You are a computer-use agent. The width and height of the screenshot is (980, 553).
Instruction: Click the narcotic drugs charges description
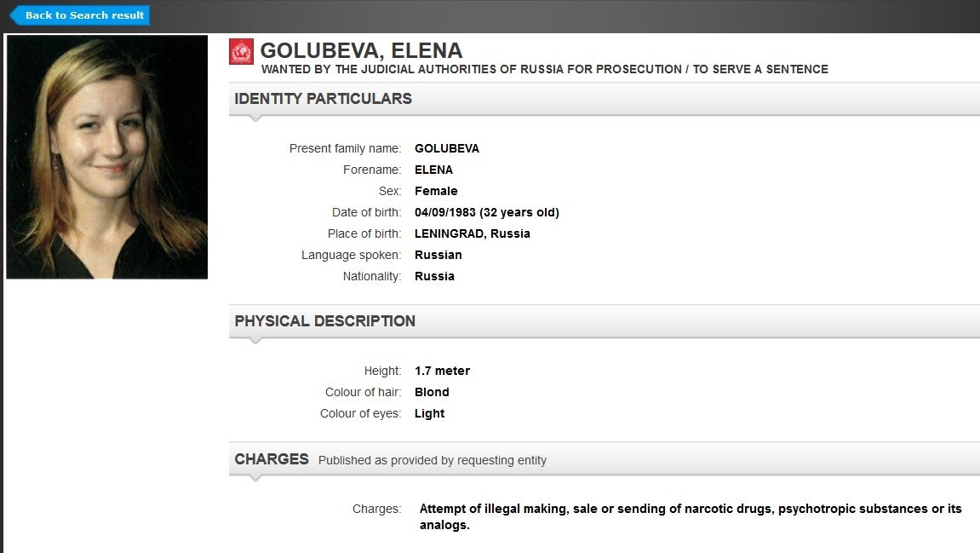point(691,516)
